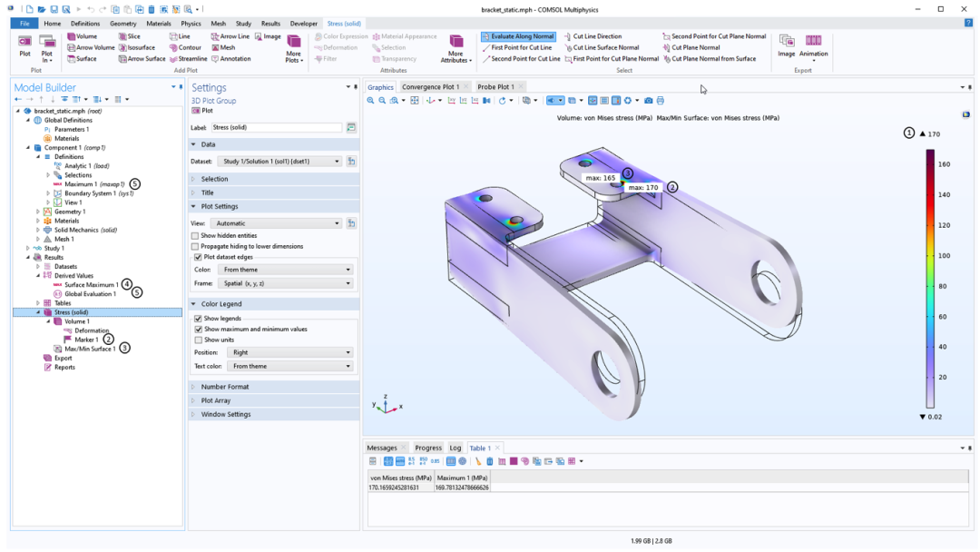Image resolution: width=980 pixels, height=552 pixels.
Task: Take a snapshot with the camera icon
Action: coord(648,101)
